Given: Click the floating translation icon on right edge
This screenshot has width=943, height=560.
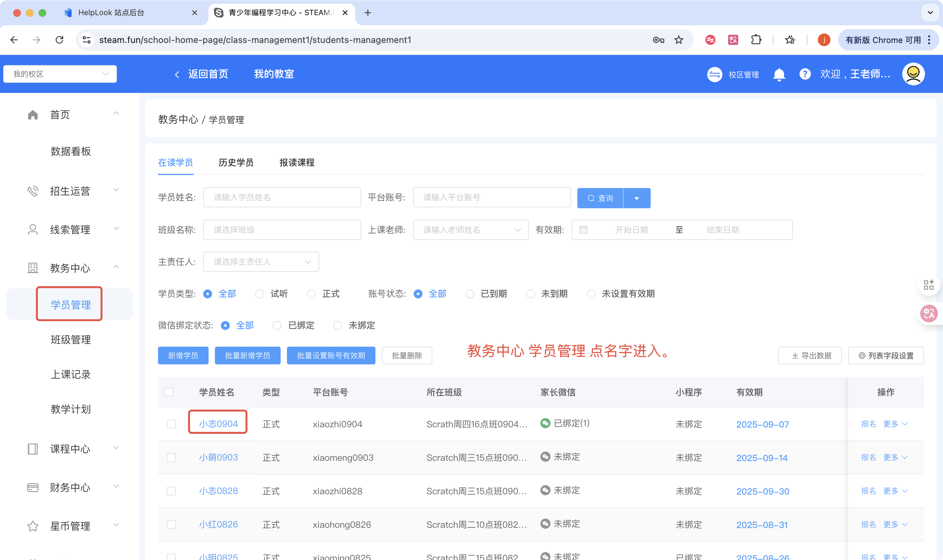Looking at the screenshot, I should [929, 313].
